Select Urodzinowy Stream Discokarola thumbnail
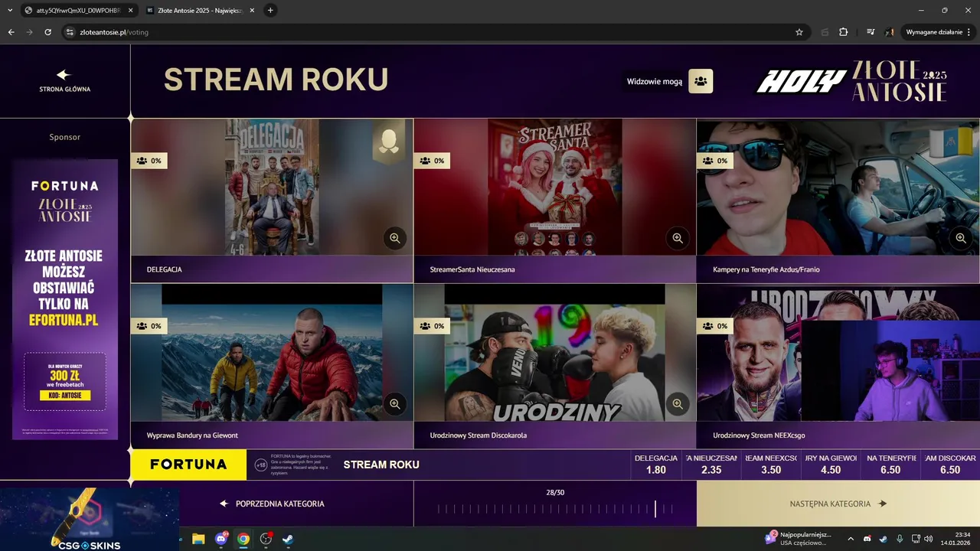Image resolution: width=980 pixels, height=551 pixels. [555, 352]
